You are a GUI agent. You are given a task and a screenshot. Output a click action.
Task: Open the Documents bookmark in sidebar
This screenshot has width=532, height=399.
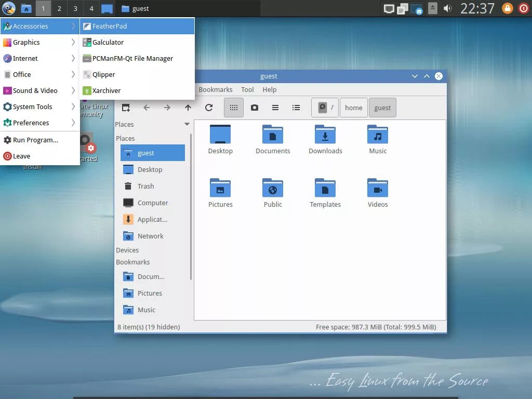pyautogui.click(x=153, y=276)
